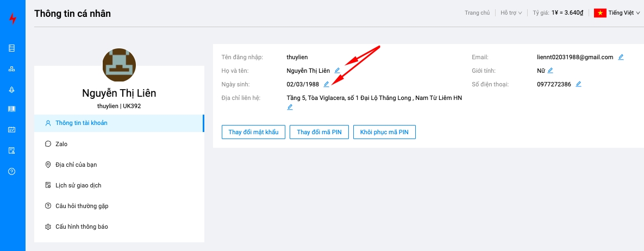Expand the Hỗ trợ dropdown
Screen dimensions: 644x251
[x=511, y=13]
